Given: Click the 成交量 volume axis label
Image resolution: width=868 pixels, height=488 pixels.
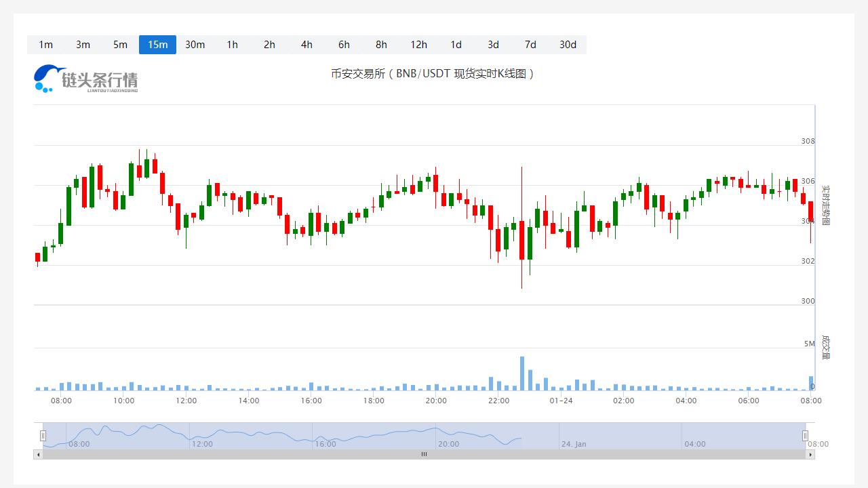Looking at the screenshot, I should pos(825,346).
